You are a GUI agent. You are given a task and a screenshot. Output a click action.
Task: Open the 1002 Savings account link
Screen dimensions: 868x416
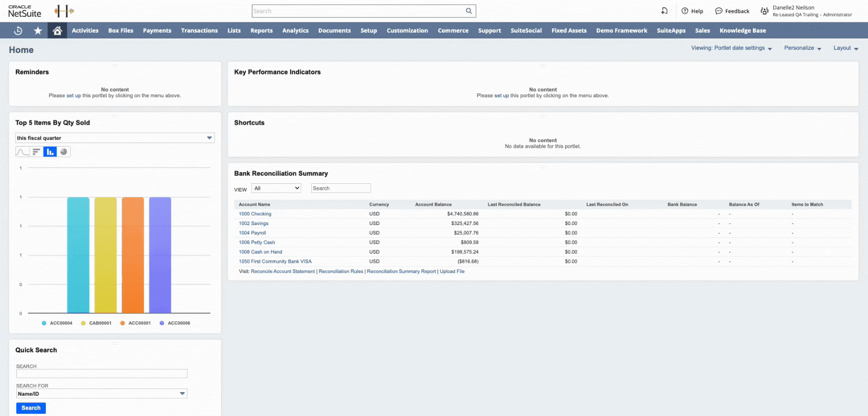(x=254, y=224)
